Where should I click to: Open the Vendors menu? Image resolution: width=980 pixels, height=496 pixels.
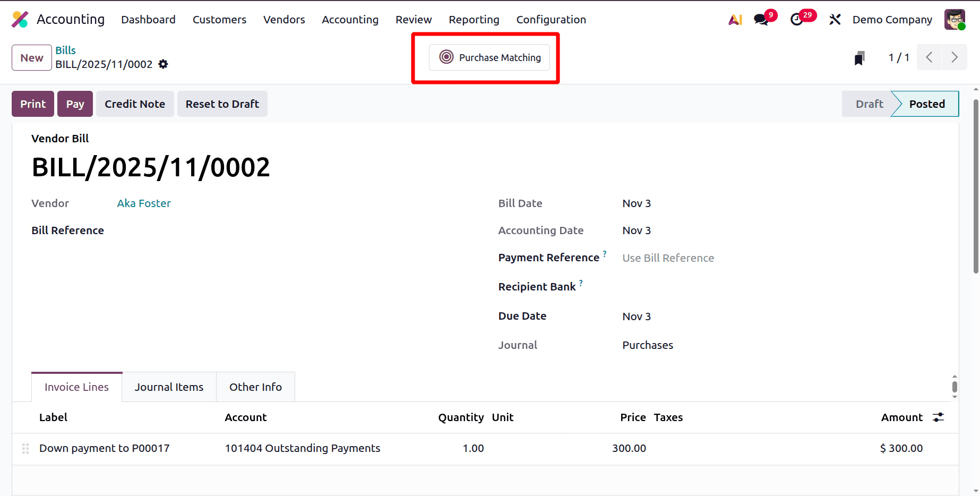pyautogui.click(x=283, y=19)
